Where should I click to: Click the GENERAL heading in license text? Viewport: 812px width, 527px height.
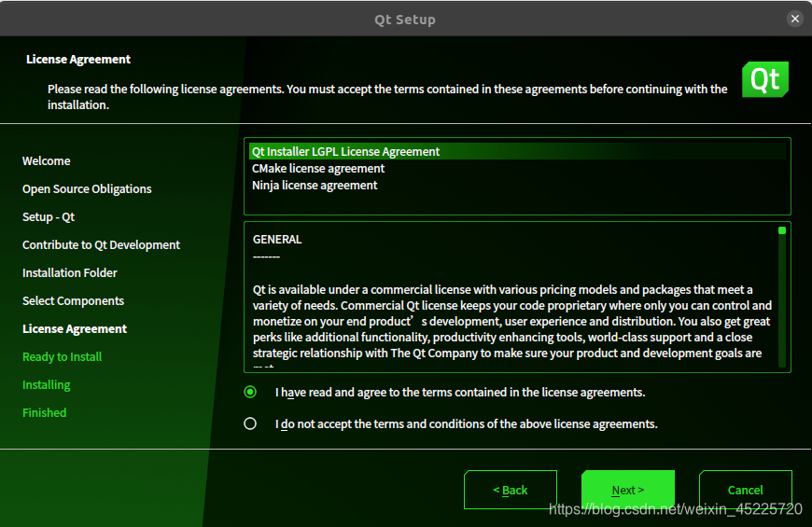tap(277, 239)
